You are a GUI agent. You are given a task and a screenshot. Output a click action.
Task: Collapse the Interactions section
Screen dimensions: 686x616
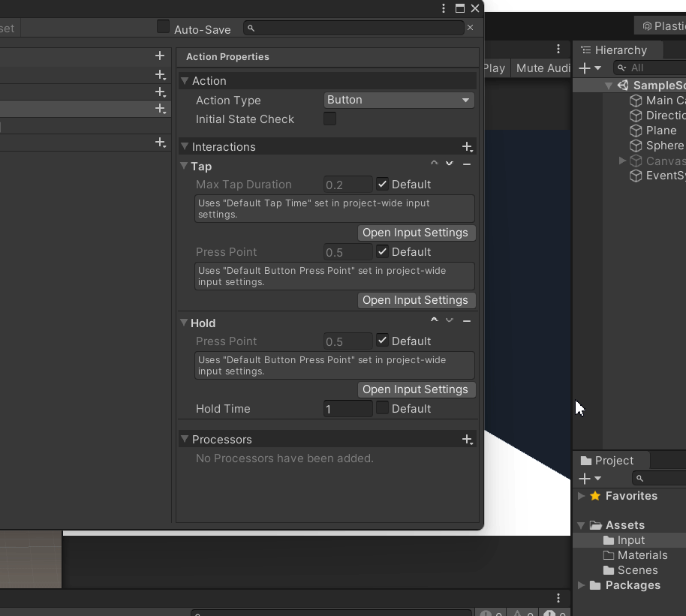(x=185, y=146)
